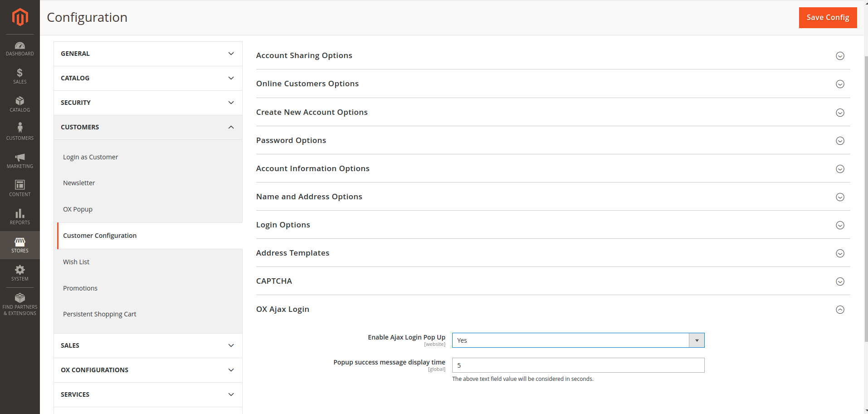Click the Online Customers Options heading
Image resolution: width=868 pixels, height=414 pixels.
pyautogui.click(x=307, y=84)
